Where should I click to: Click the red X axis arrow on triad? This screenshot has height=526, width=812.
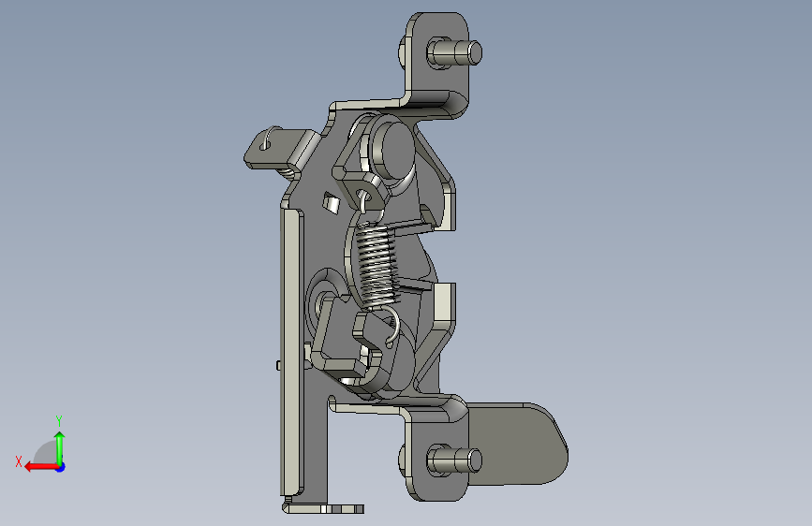pos(41,467)
